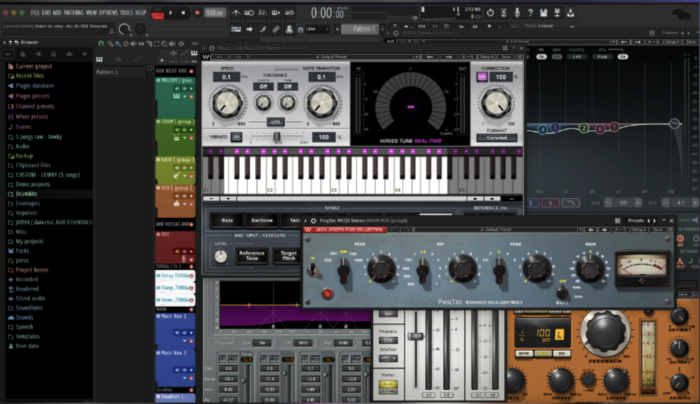Enable the 3-2-1 countdown before recording icon

(x=262, y=13)
